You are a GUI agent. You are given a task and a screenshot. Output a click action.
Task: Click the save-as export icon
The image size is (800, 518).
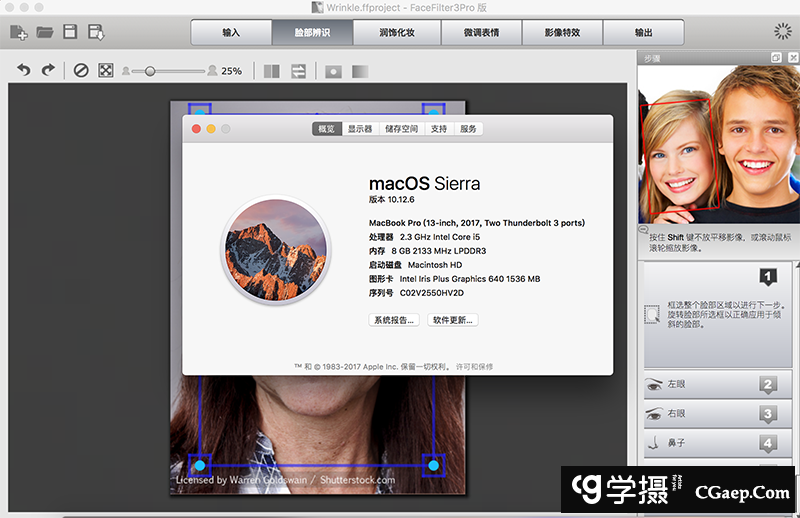coord(96,33)
